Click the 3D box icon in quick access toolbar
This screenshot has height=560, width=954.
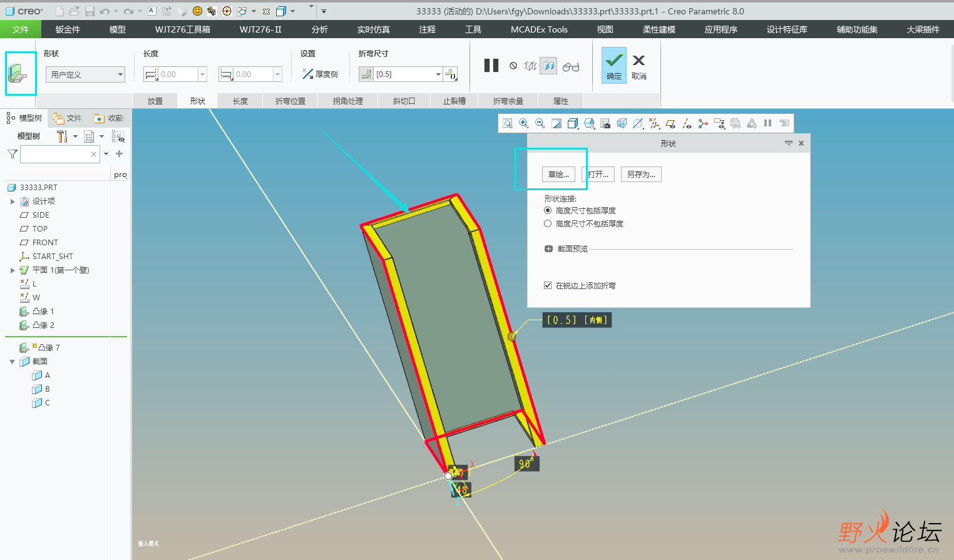click(x=281, y=11)
